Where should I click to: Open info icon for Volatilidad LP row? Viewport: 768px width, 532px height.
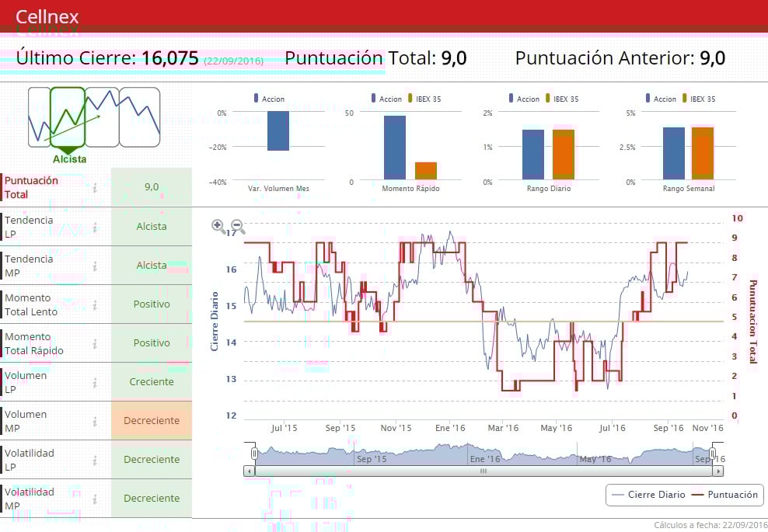95,460
